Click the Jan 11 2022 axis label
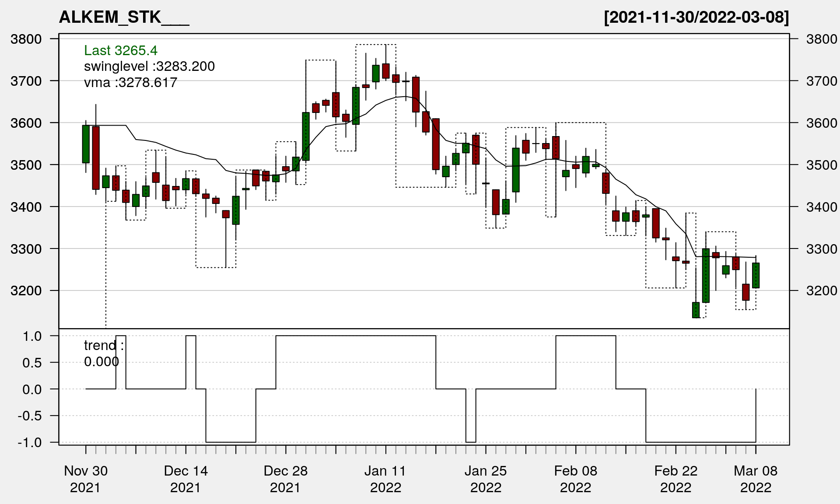 click(x=385, y=479)
